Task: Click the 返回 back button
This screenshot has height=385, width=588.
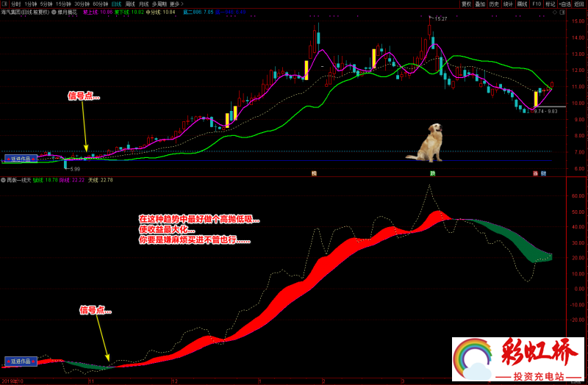Action: pos(579,4)
